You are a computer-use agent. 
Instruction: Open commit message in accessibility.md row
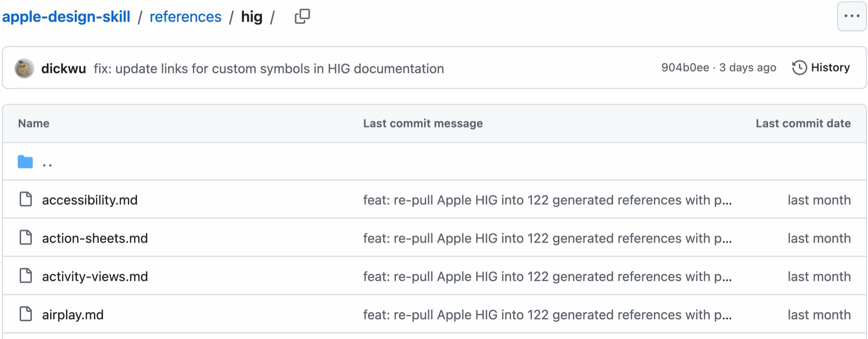click(x=547, y=200)
